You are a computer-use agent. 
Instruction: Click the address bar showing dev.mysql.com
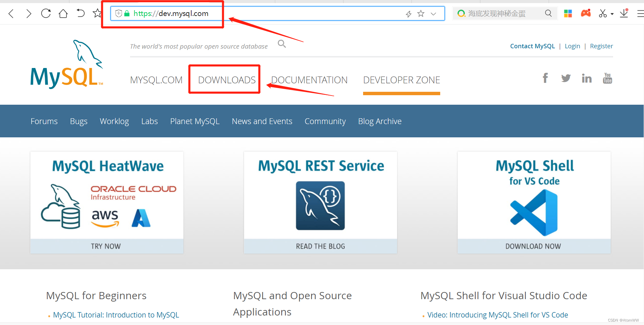click(277, 14)
